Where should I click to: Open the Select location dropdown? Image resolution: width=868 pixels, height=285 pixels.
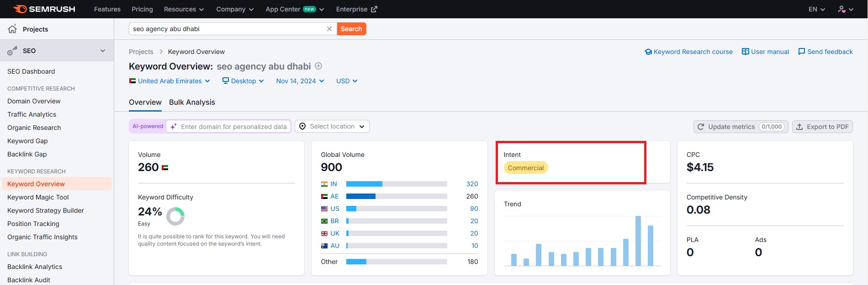tap(332, 126)
